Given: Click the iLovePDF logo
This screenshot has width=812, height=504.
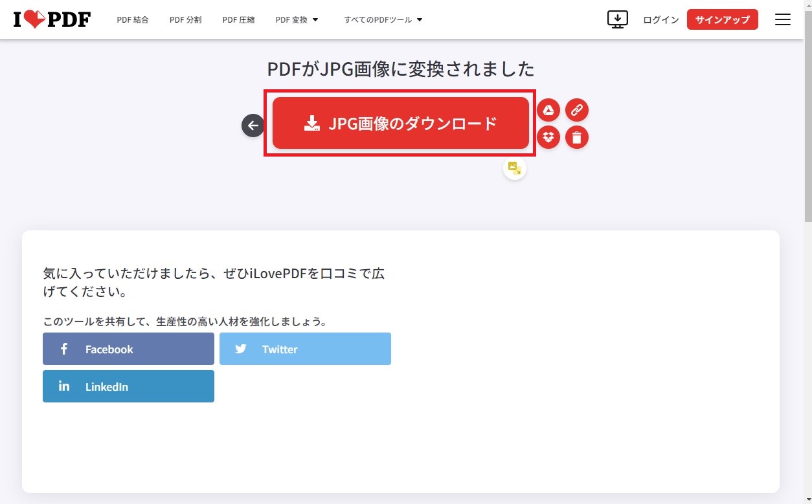Looking at the screenshot, I should click(x=52, y=19).
